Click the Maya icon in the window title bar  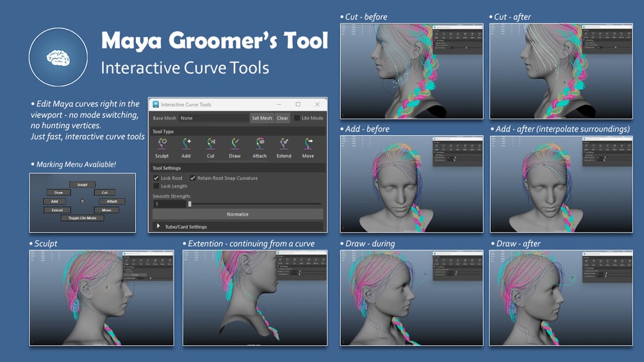pyautogui.click(x=156, y=104)
